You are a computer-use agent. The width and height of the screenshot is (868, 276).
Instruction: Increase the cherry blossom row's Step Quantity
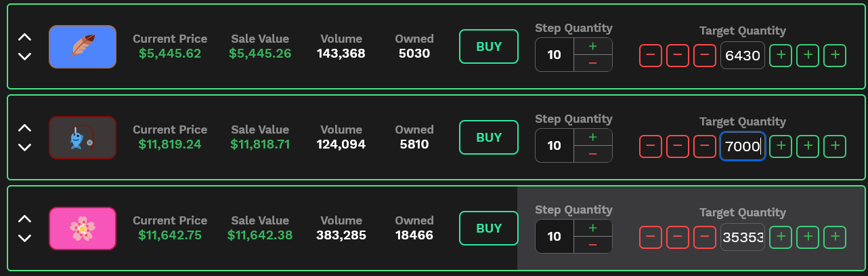point(593,228)
